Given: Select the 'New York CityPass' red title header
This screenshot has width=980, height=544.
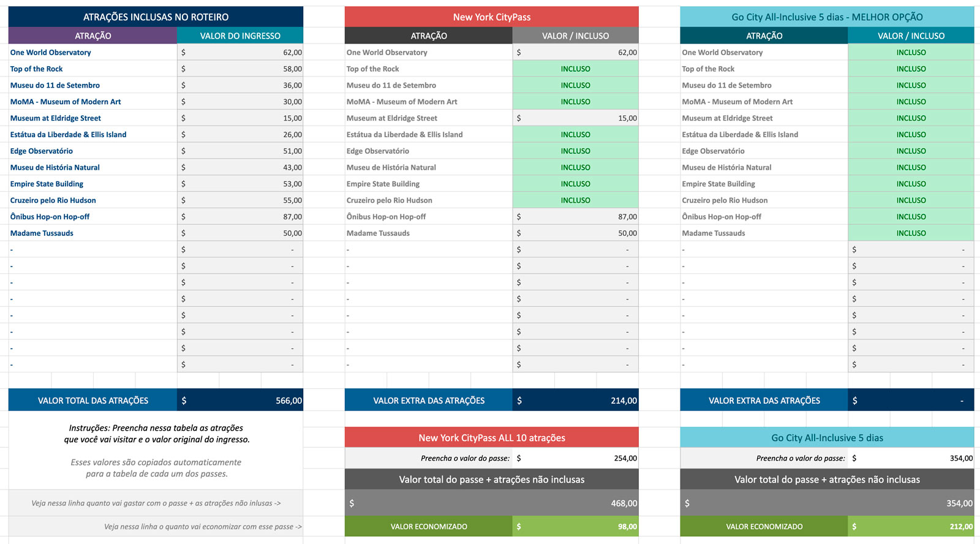Looking at the screenshot, I should (x=491, y=17).
